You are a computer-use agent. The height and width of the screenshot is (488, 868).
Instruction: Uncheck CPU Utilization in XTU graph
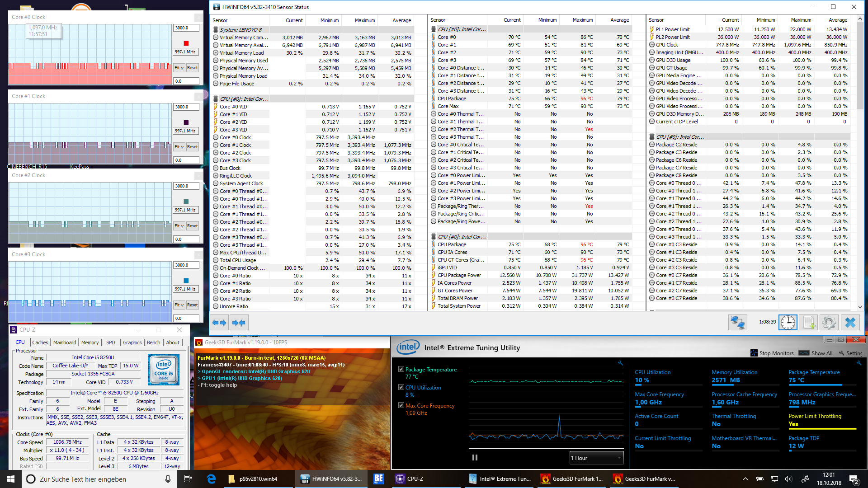pyautogui.click(x=401, y=387)
